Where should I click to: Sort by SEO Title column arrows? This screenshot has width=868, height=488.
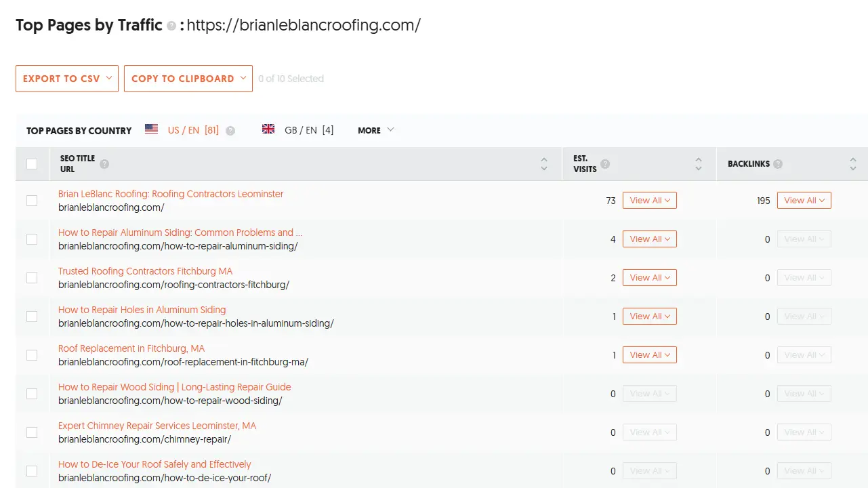543,164
